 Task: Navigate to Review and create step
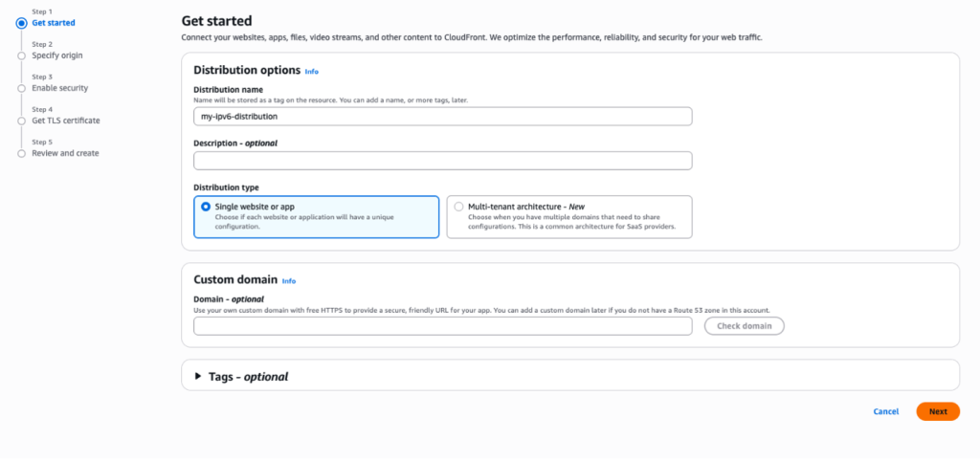(65, 153)
